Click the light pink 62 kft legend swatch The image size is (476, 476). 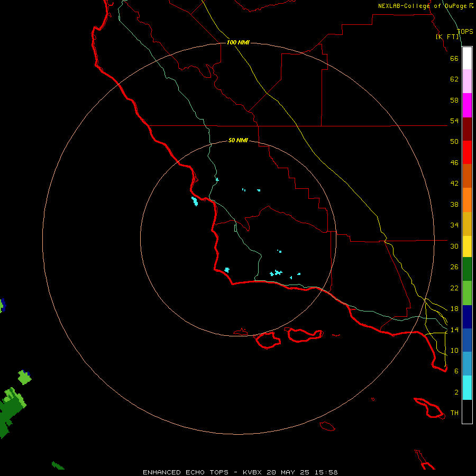tap(467, 81)
